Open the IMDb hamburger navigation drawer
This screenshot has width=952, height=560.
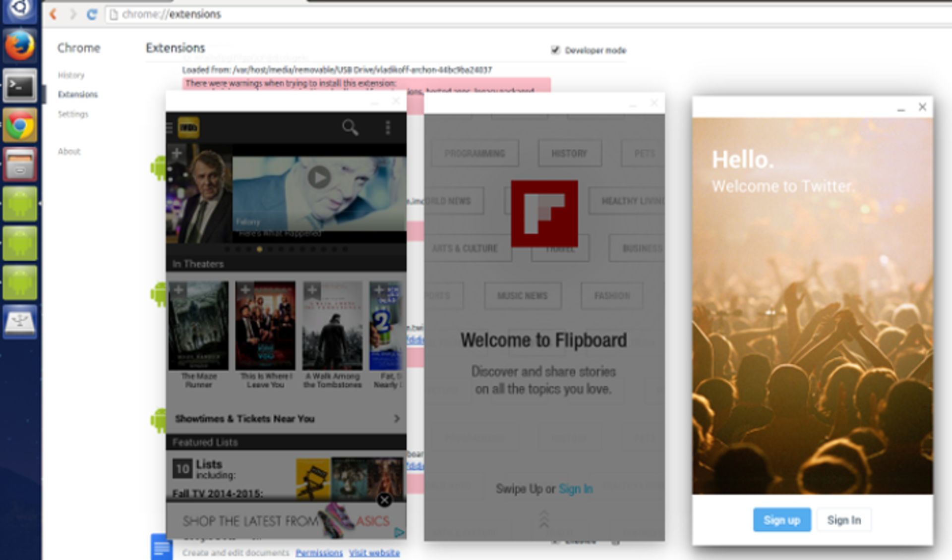[170, 128]
